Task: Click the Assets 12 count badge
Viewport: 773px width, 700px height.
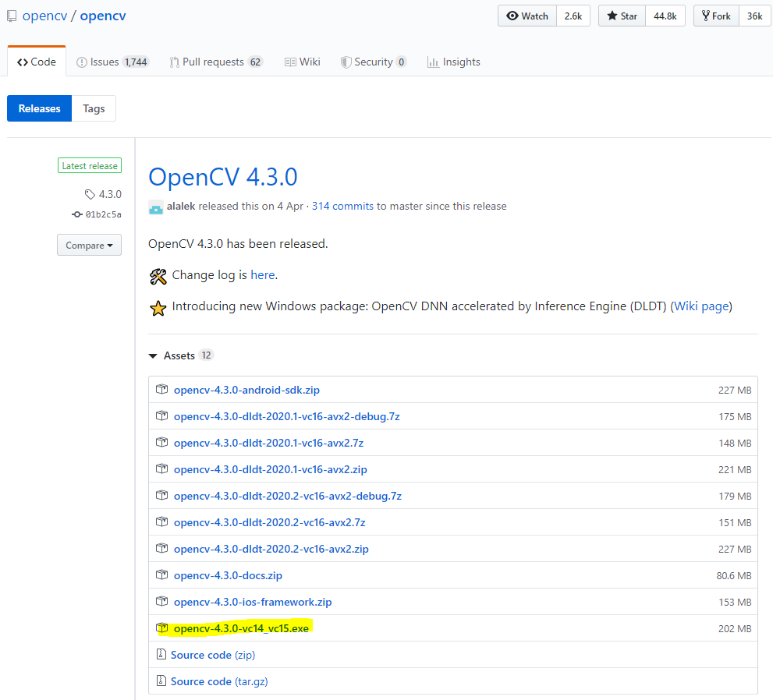Action: 206,355
